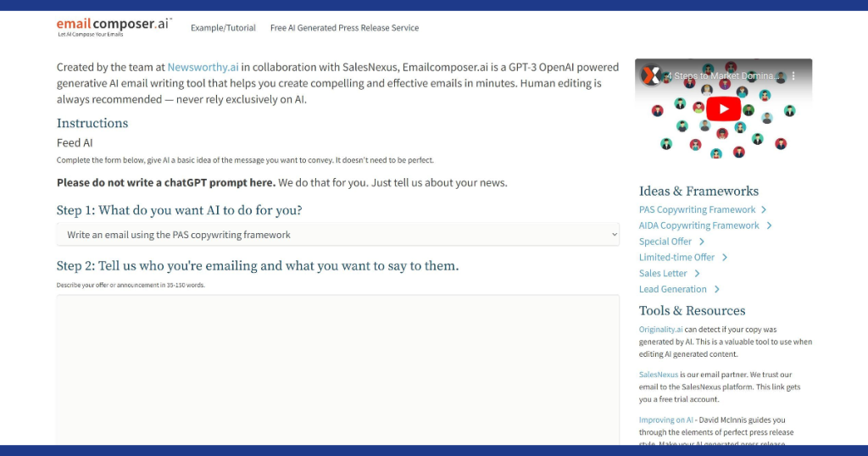This screenshot has width=868, height=456.
Task: Open the Lead Generation link
Action: (x=672, y=289)
